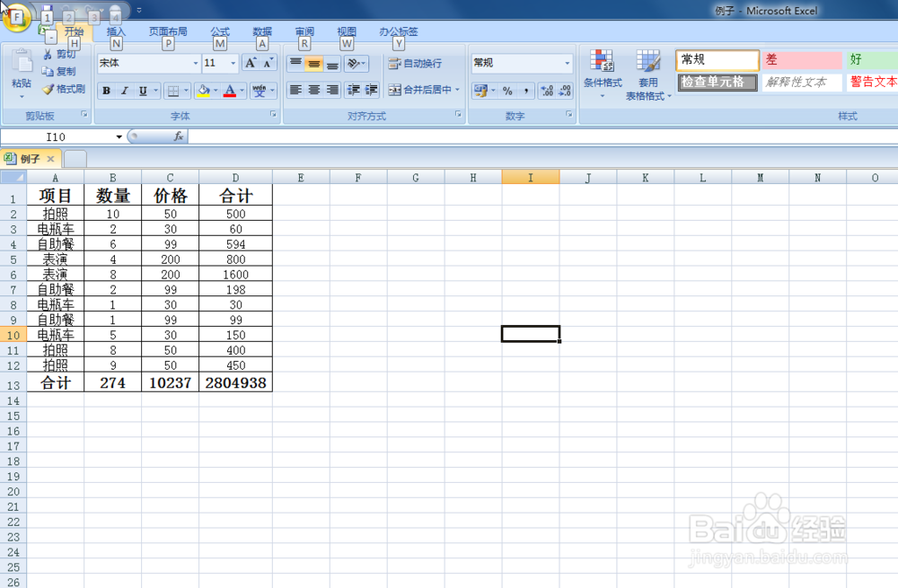
Task: Open the font color dropdown arrow
Action: point(242,91)
